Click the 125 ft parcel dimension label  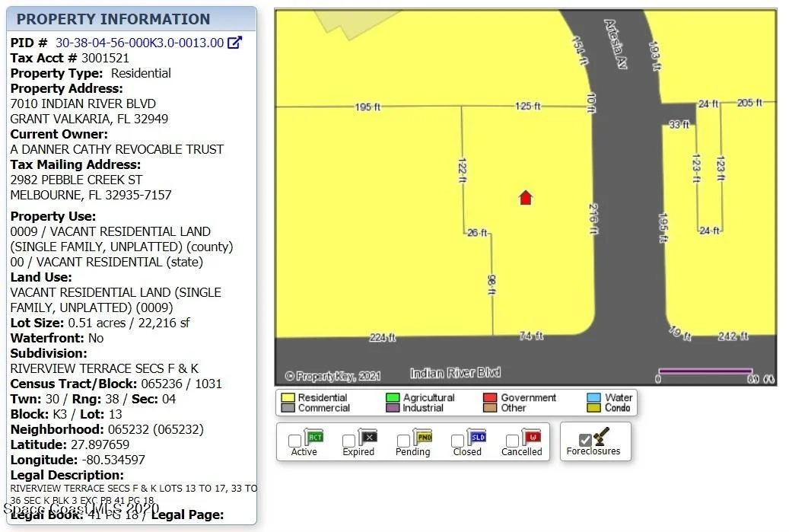pos(528,107)
